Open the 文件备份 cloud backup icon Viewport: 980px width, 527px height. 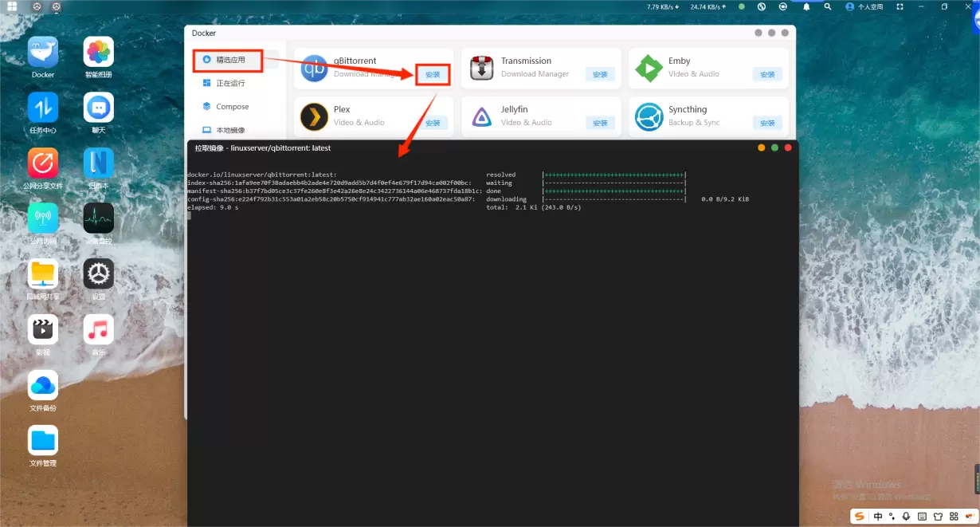[x=43, y=385]
